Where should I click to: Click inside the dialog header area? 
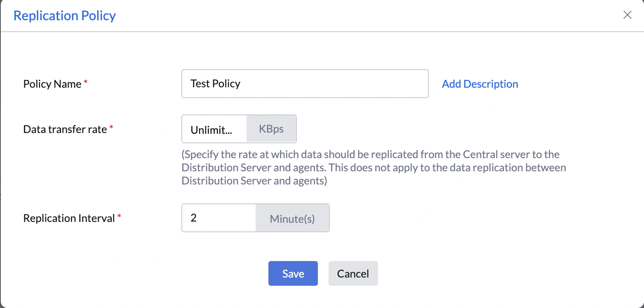pos(289,16)
